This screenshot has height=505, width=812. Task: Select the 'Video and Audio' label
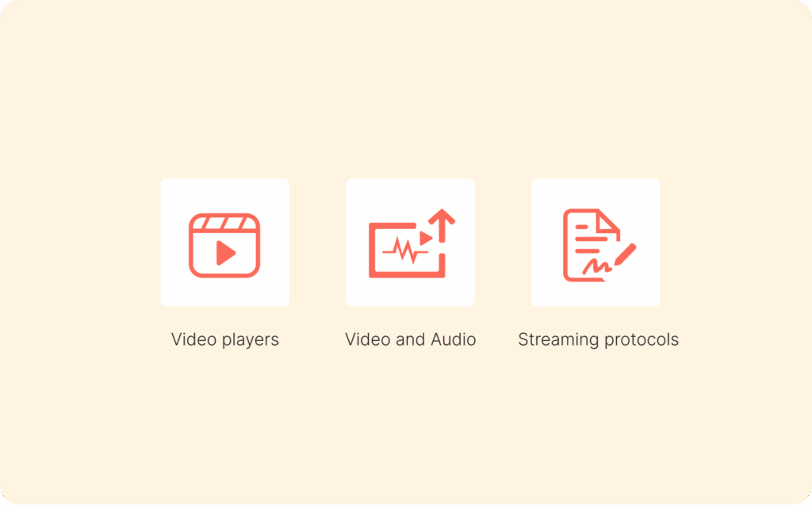coord(410,340)
